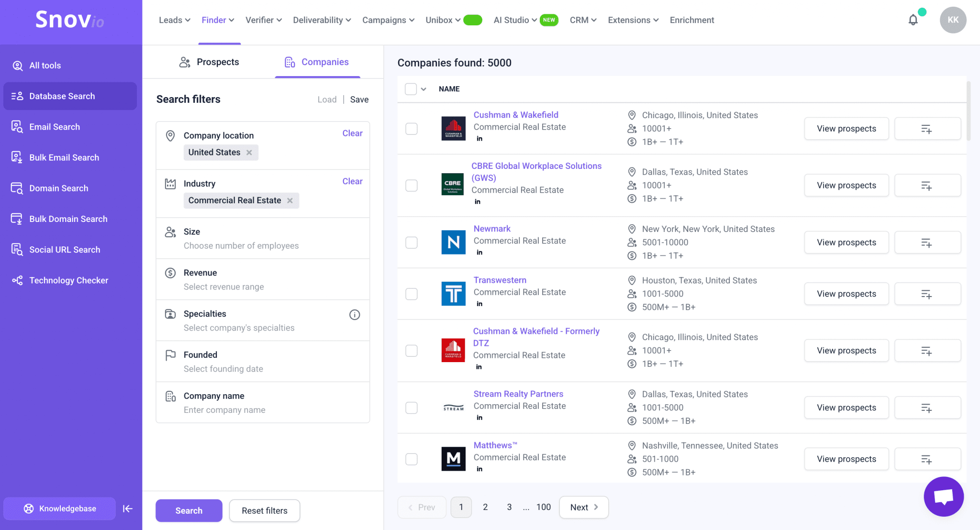Open the list-add icon next to Cushman & Wakefield

927,128
